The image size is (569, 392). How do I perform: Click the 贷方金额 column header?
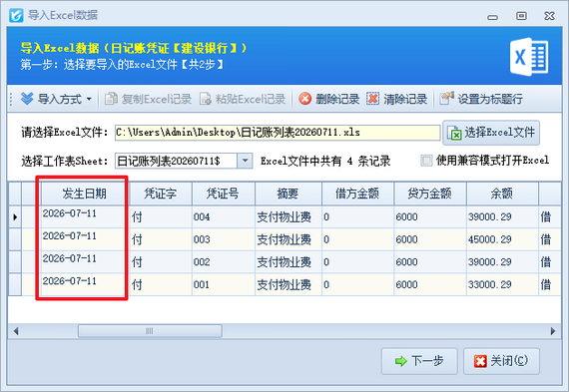pos(430,194)
